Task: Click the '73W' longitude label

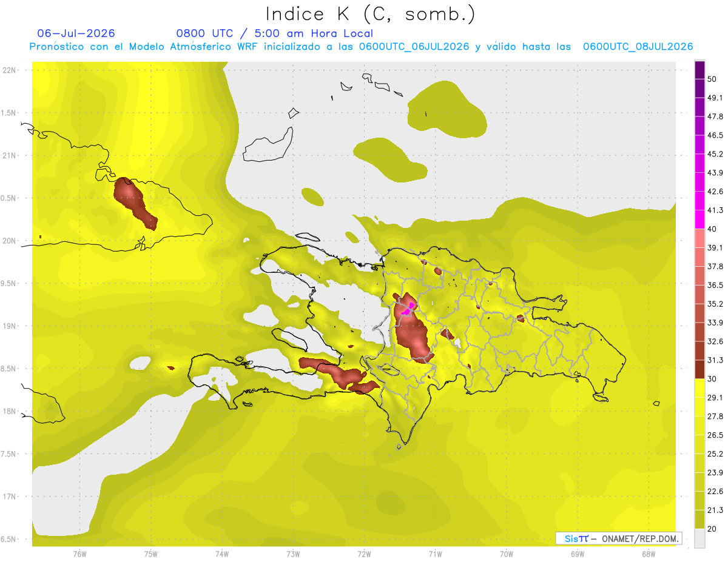Action: tap(293, 554)
